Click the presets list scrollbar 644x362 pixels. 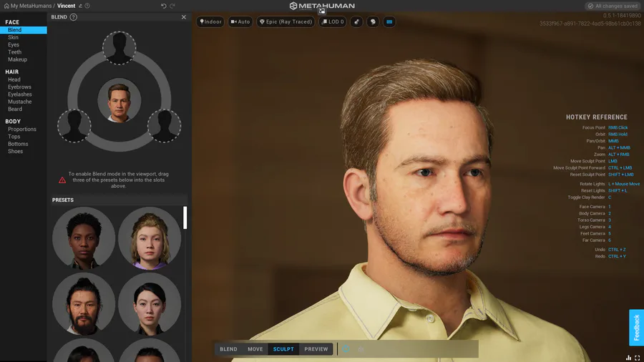(185, 217)
